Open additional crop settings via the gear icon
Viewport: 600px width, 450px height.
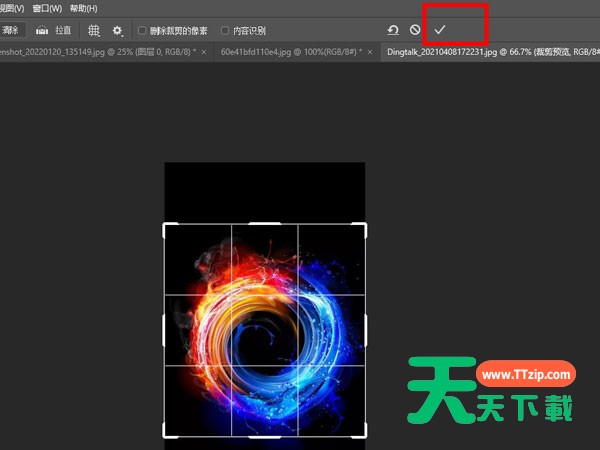pos(117,31)
